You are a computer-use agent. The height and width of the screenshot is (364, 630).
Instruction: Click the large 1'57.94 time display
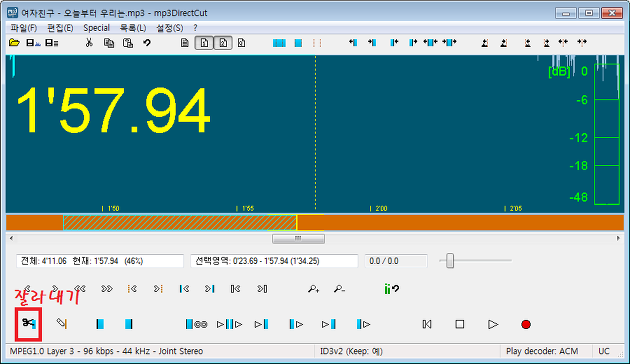click(113, 110)
